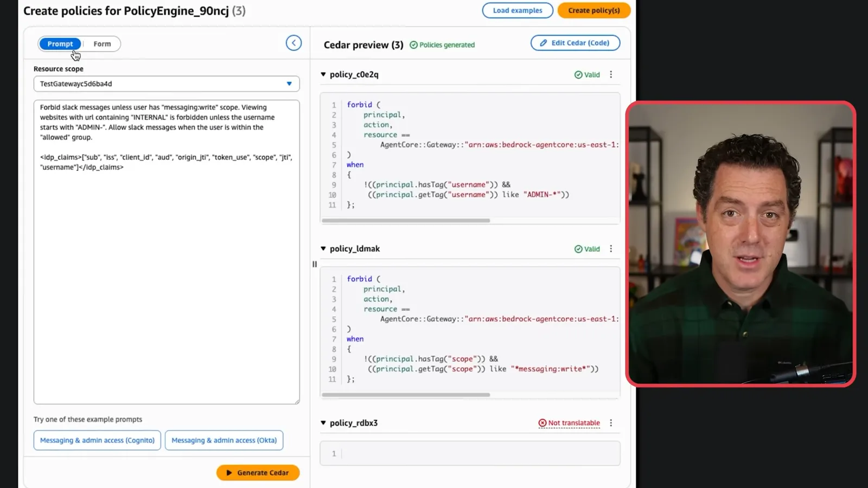The image size is (868, 488).
Task: Click the panel resize handle between panes
Action: coord(315,264)
